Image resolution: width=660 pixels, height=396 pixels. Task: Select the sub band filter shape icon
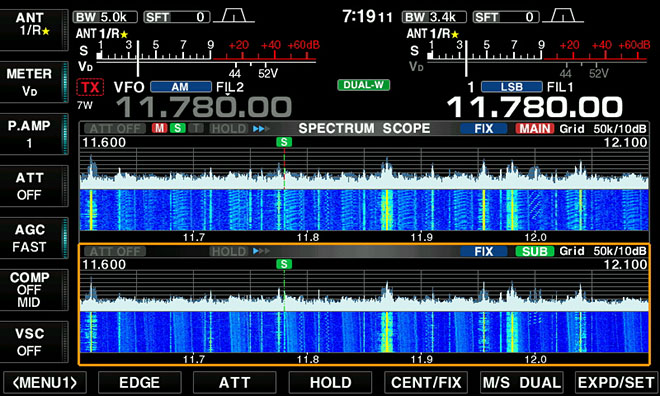tap(563, 16)
